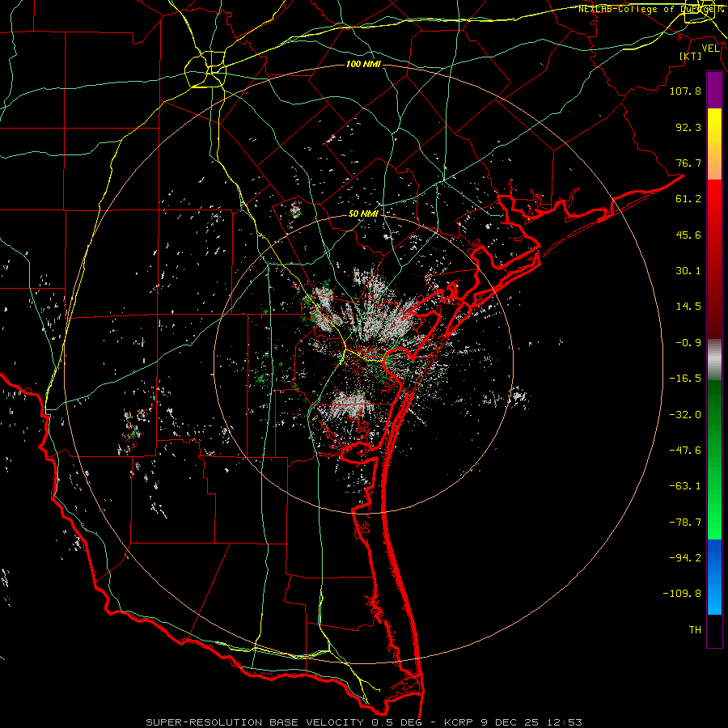Click the gray near-zero segment of the color scale

click(x=714, y=360)
